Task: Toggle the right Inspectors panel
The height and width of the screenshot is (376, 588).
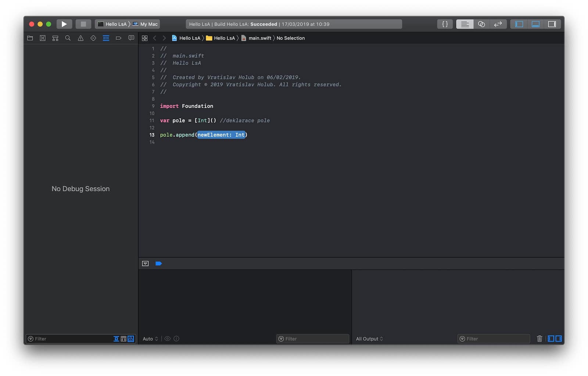Action: [552, 24]
